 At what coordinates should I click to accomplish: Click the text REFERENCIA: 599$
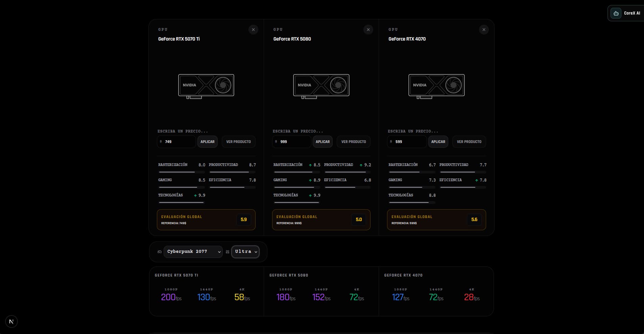404,223
